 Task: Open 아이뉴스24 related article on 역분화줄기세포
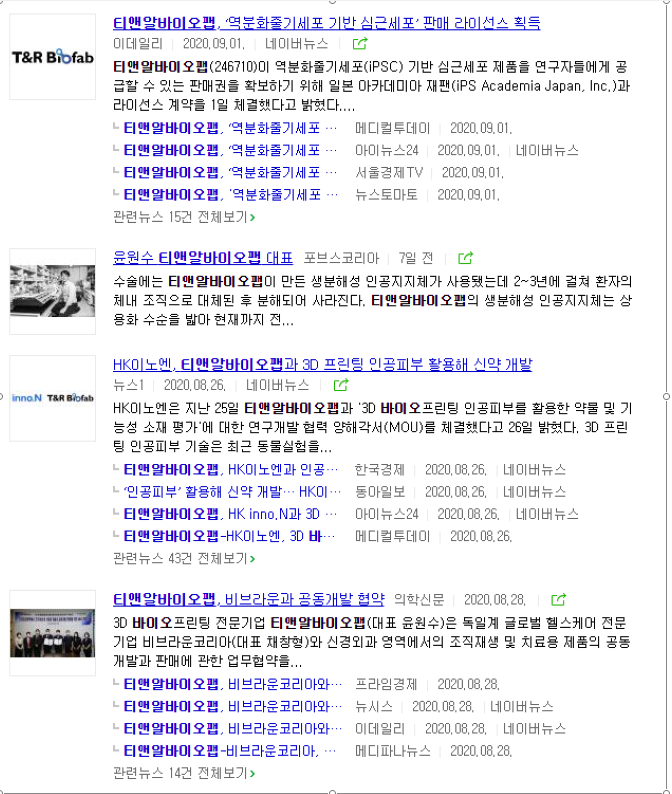[x=230, y=151]
